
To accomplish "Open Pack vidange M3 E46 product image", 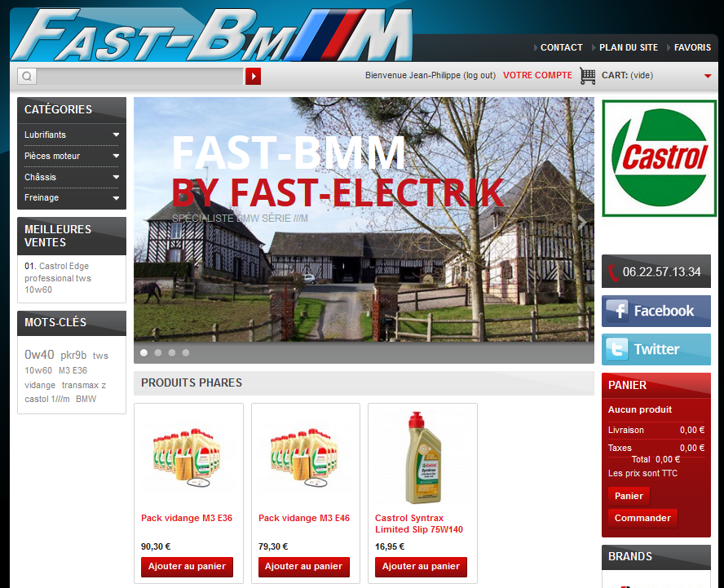I will point(304,458).
